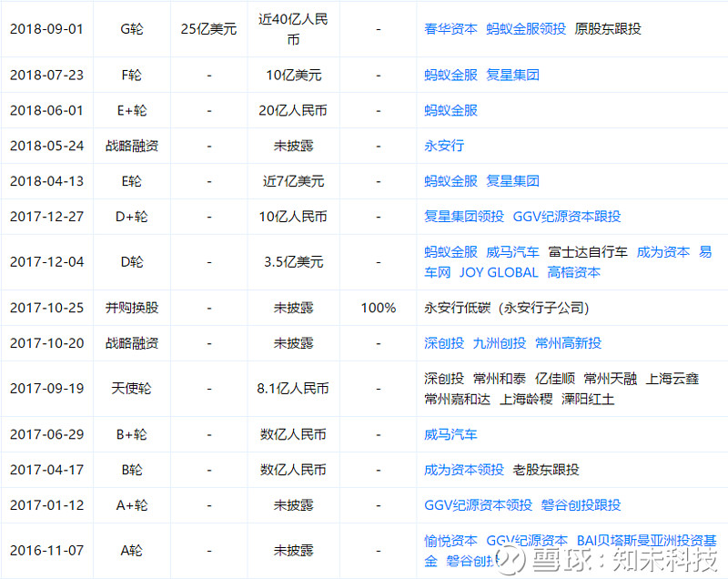Select the 3.5亿美元 amount cell
This screenshot has height=579, width=728.
pos(293,262)
